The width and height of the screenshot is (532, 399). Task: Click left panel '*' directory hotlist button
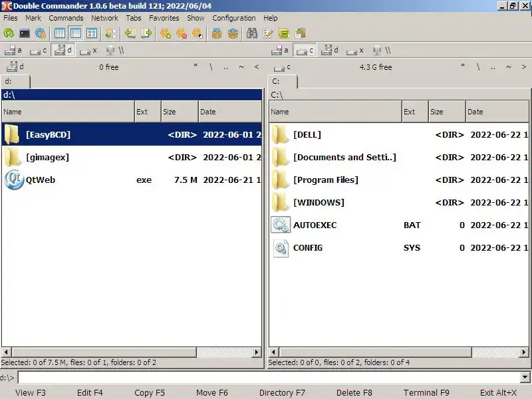tap(196, 66)
